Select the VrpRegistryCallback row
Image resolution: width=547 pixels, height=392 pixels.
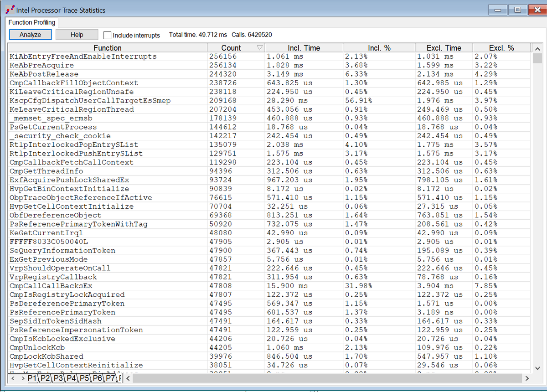point(270,277)
